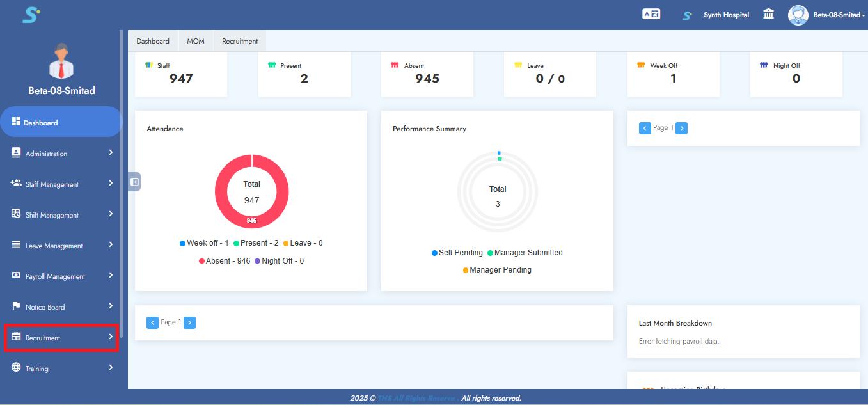Open the user profile avatar in header
Image resolution: width=868 pixels, height=405 pixels.
coord(798,15)
